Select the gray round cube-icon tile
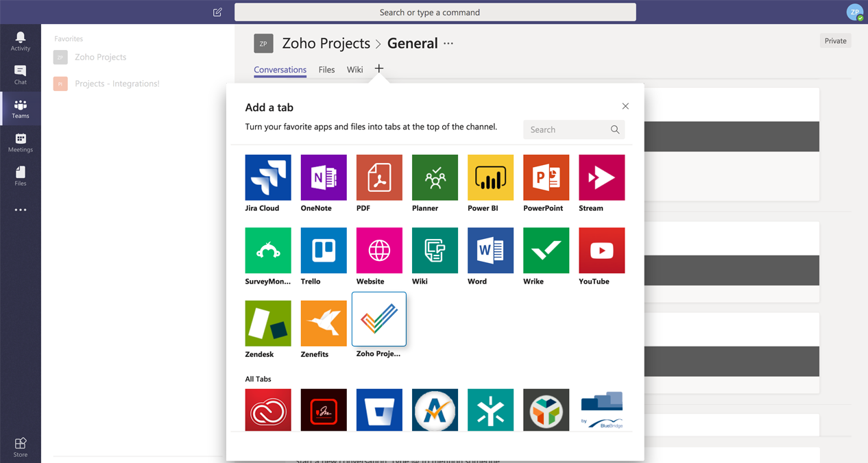 [546, 410]
